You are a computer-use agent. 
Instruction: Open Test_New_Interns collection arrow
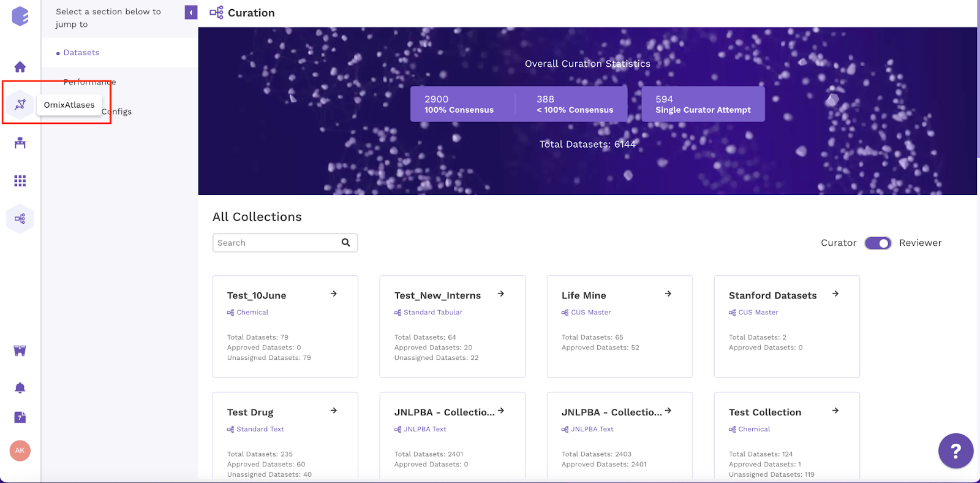[501, 294]
